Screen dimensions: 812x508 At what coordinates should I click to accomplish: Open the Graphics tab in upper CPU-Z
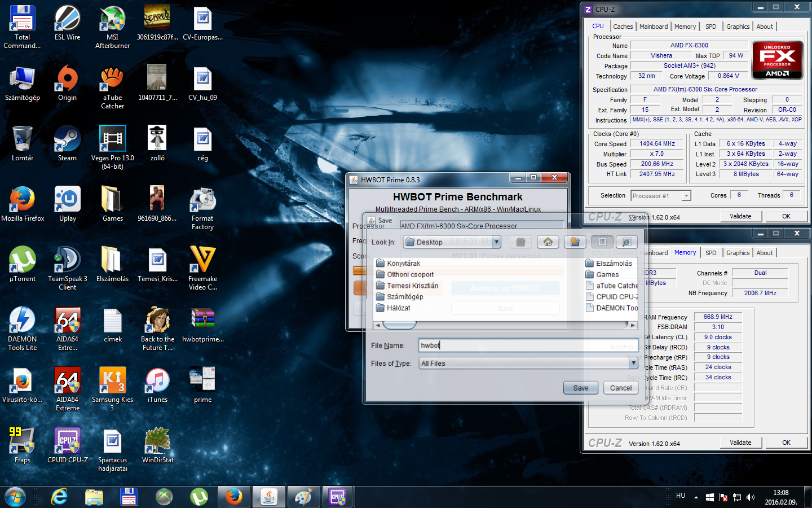[x=738, y=27]
